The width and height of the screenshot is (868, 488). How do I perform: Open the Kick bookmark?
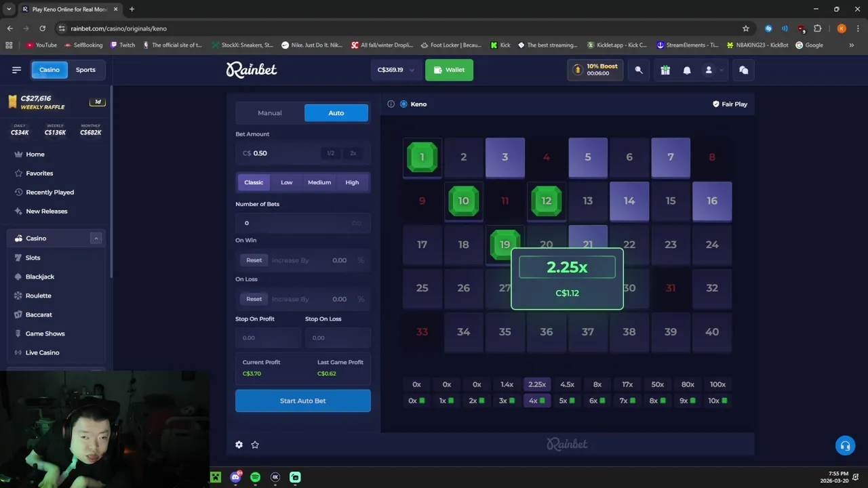[500, 45]
